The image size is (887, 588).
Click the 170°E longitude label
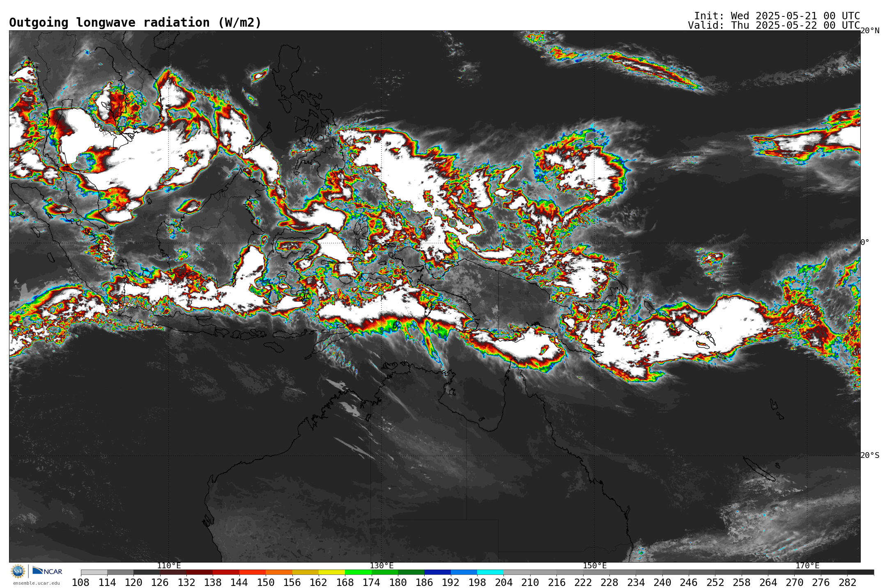807,566
